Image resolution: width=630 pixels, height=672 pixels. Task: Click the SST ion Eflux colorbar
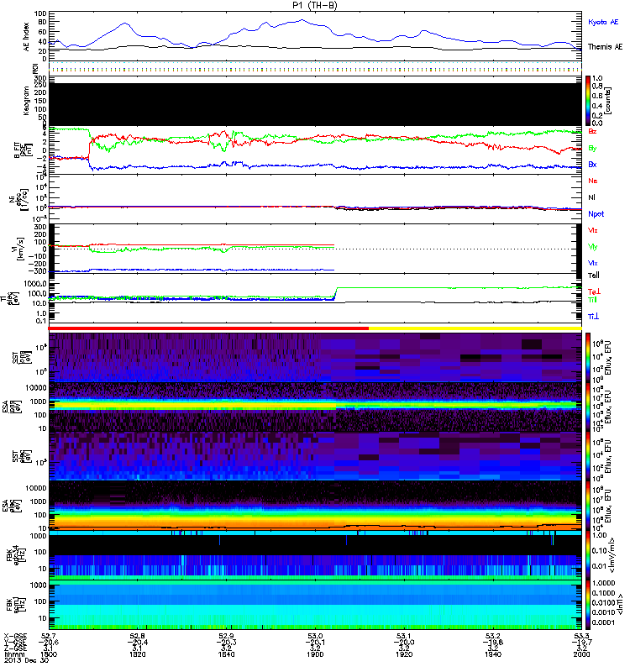click(x=588, y=357)
